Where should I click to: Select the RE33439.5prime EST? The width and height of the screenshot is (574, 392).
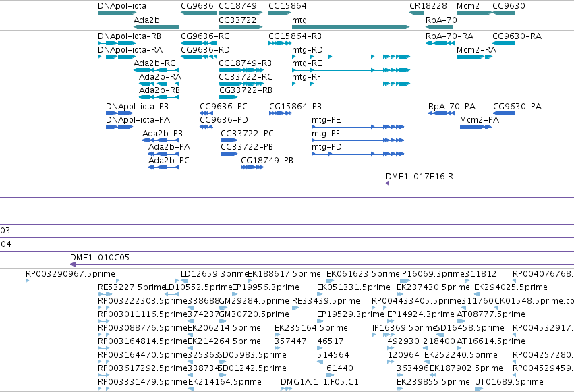(x=295, y=308)
